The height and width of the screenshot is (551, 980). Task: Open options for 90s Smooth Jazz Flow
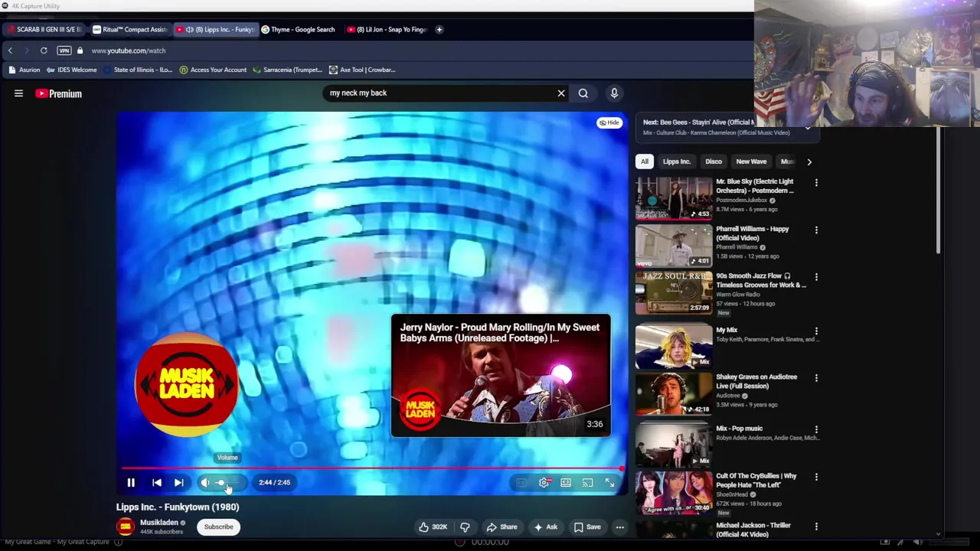click(x=816, y=277)
